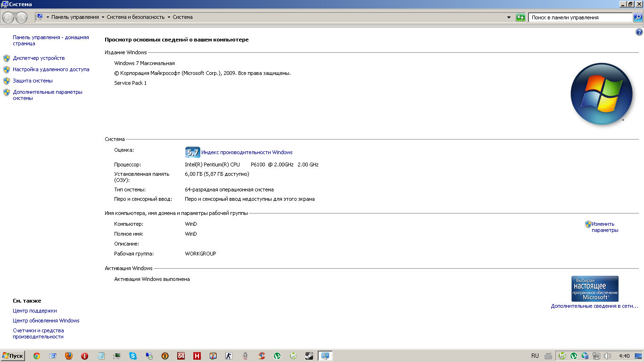644x362 pixels.
Task: Click the shield icon beside Диспетчер устройств
Action: tap(7, 58)
